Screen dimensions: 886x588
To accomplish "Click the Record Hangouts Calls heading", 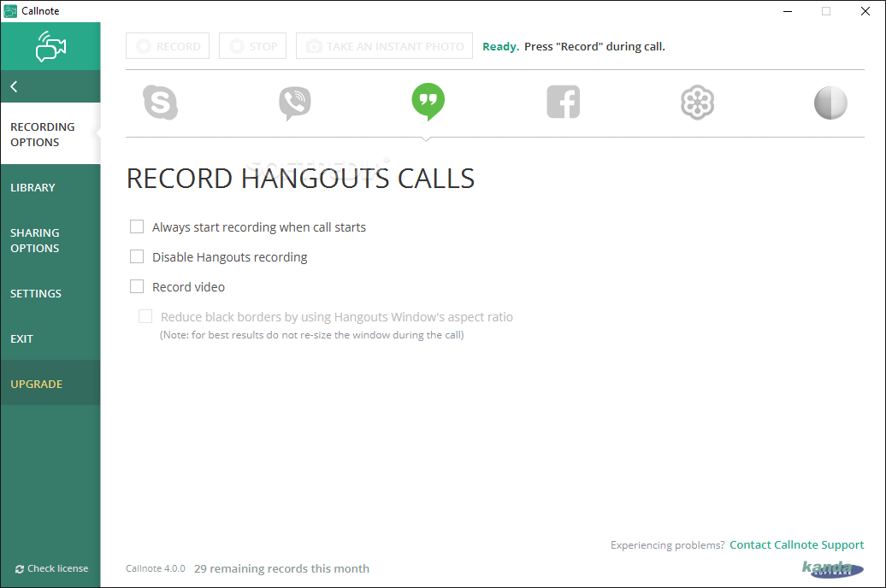I will tap(301, 179).
